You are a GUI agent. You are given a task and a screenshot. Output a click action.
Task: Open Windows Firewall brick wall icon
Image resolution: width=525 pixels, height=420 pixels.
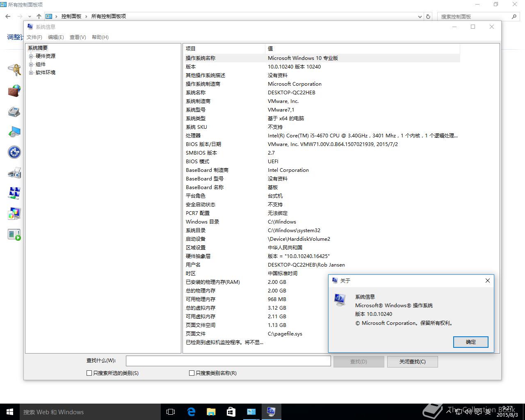point(14,91)
